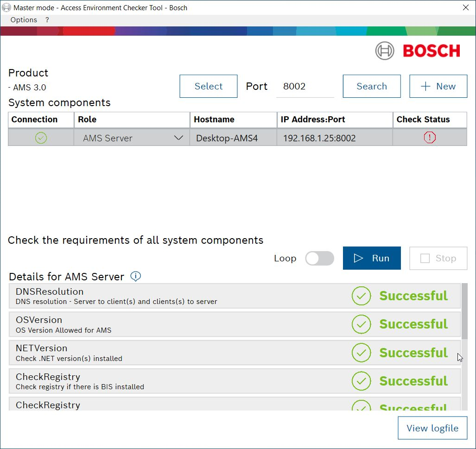Click the Select product button
476x449 pixels.
pyautogui.click(x=208, y=87)
